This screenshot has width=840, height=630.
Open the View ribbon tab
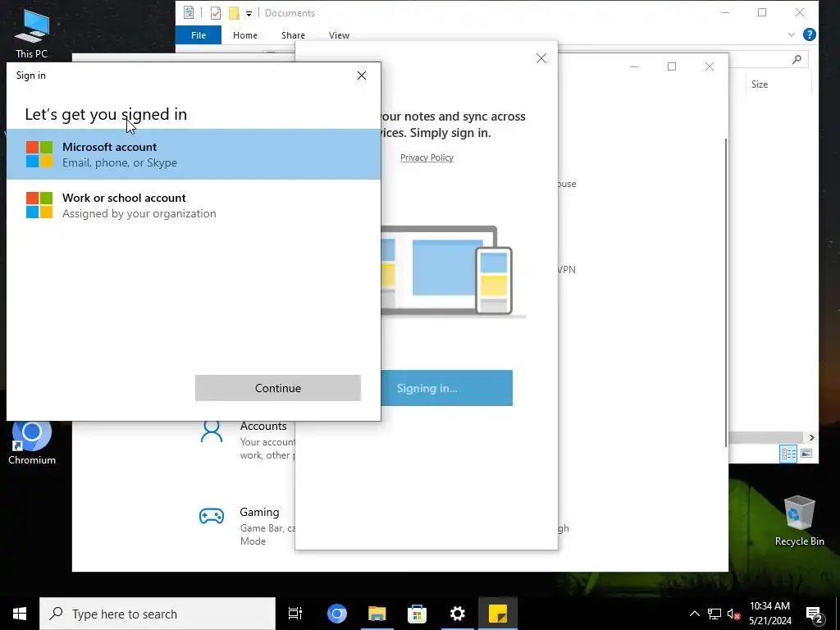[x=339, y=35]
